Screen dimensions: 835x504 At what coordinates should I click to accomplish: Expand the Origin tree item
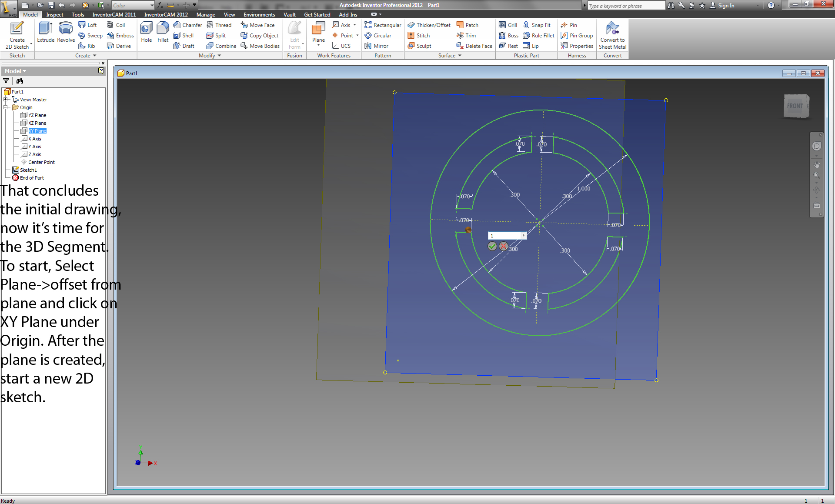click(5, 107)
